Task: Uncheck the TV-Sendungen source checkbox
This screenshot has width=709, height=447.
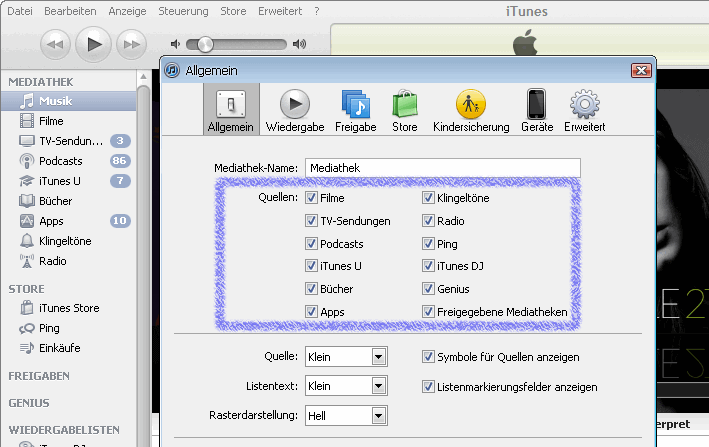Action: click(x=311, y=221)
